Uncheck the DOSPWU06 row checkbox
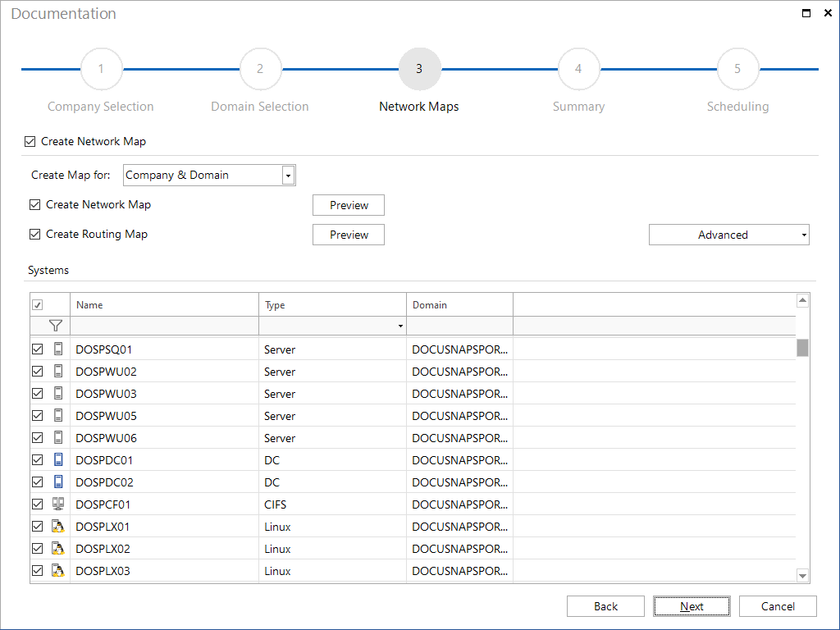Image resolution: width=840 pixels, height=630 pixels. pyautogui.click(x=38, y=438)
